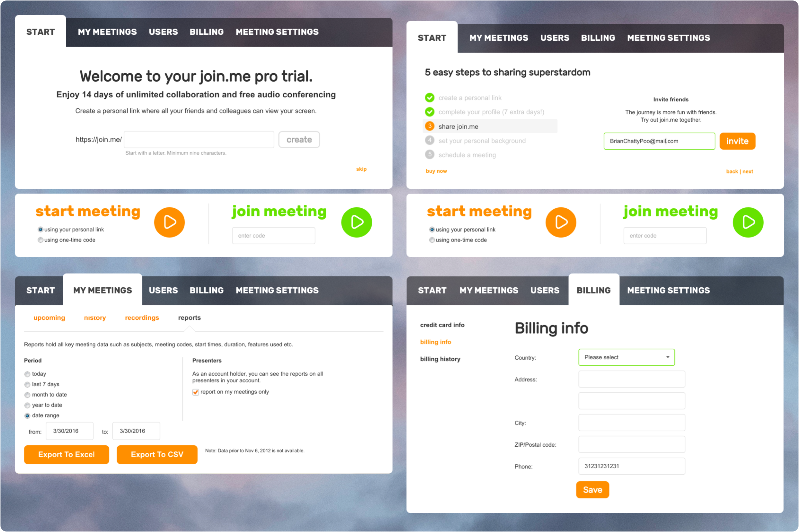Click the orange invite button
The image size is (799, 532).
coord(737,141)
